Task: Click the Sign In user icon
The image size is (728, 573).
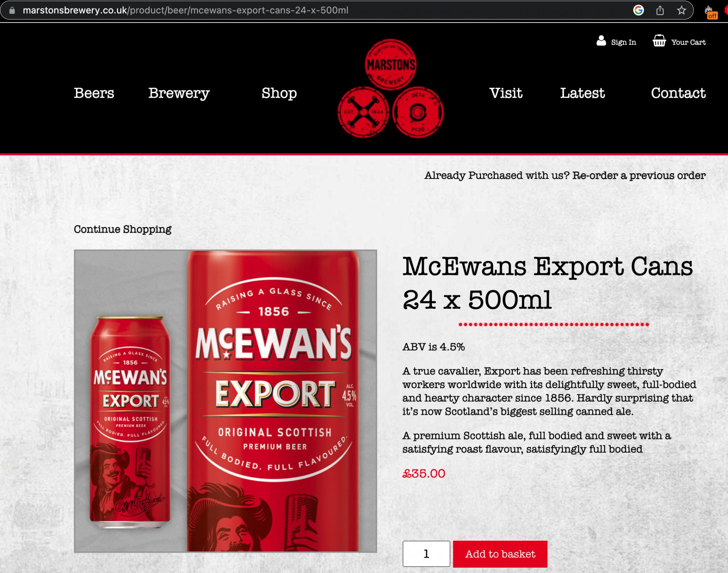Action: click(x=601, y=41)
